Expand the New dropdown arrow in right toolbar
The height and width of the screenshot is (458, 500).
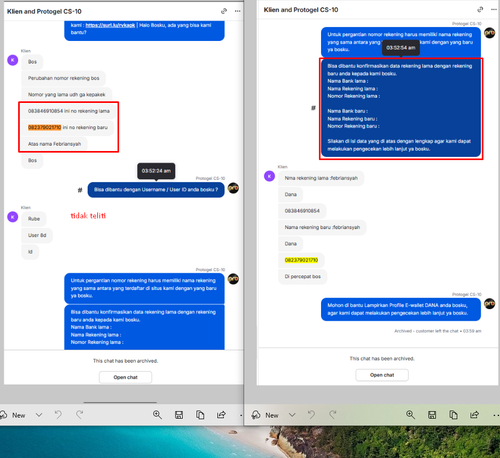coord(292,415)
